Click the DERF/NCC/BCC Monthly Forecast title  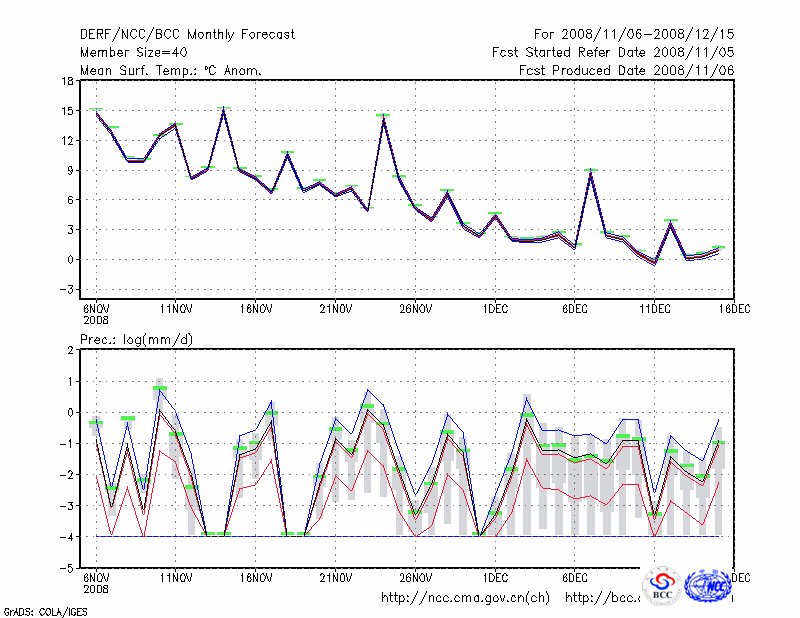(187, 34)
